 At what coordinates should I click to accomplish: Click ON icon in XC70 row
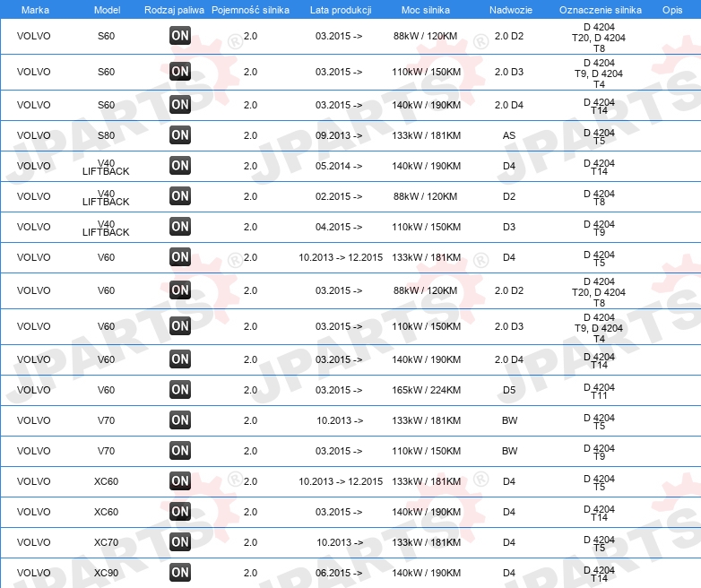click(180, 542)
